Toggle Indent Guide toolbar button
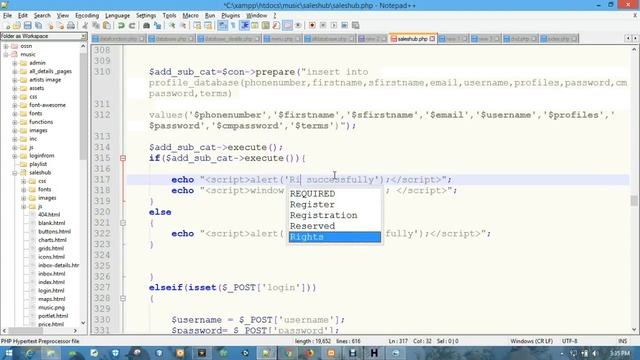This screenshot has width=640, height=360. click(244, 26)
